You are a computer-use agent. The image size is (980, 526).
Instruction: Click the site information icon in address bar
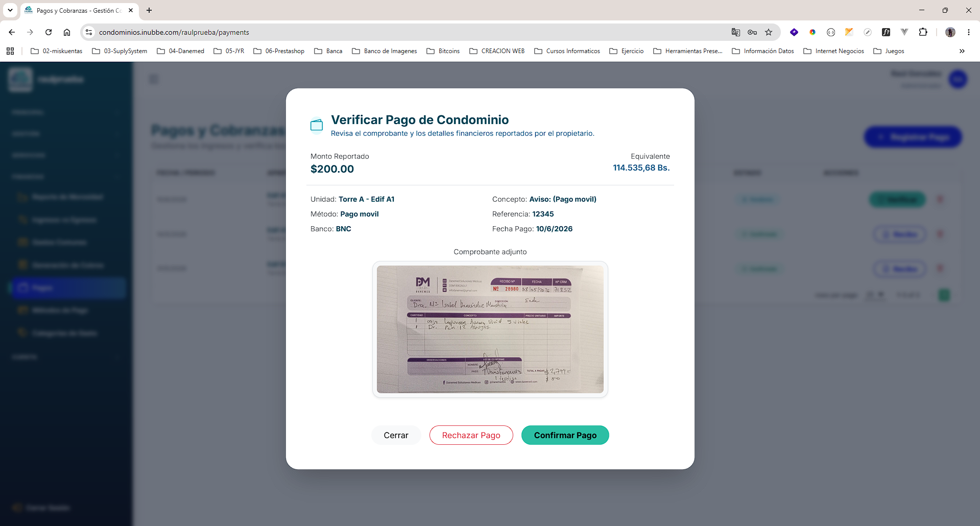(89, 32)
